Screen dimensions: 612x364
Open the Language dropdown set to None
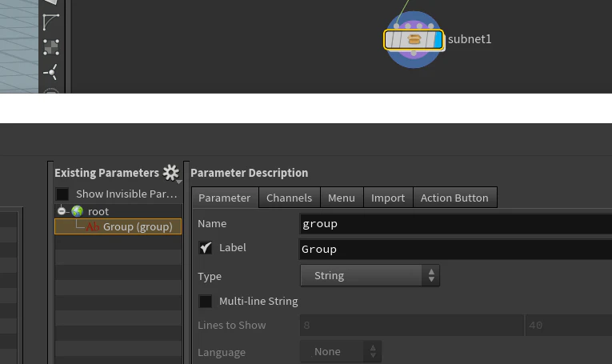pos(341,351)
